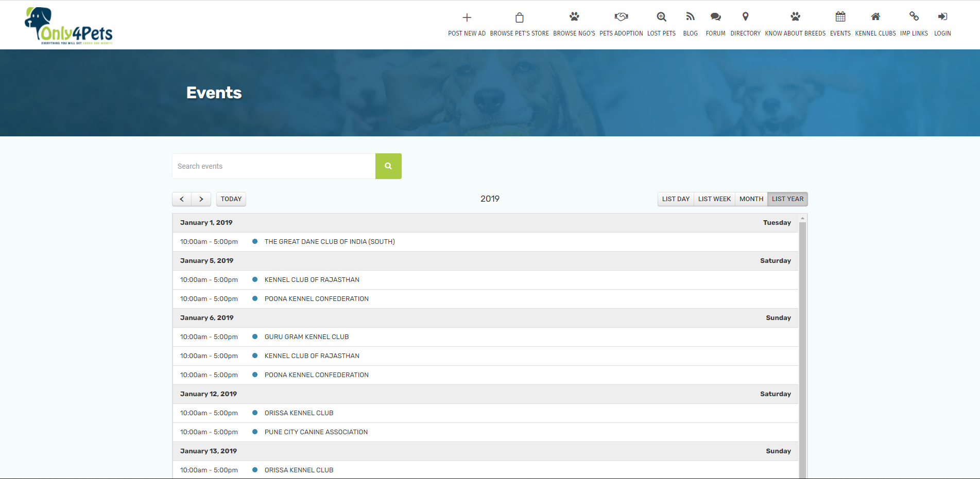Focus the Search events input field
980x479 pixels.
pos(273,166)
